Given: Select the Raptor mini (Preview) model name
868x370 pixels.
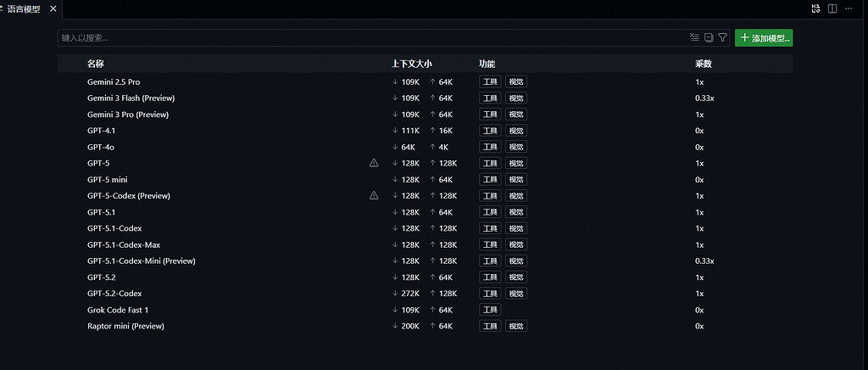Looking at the screenshot, I should (125, 326).
